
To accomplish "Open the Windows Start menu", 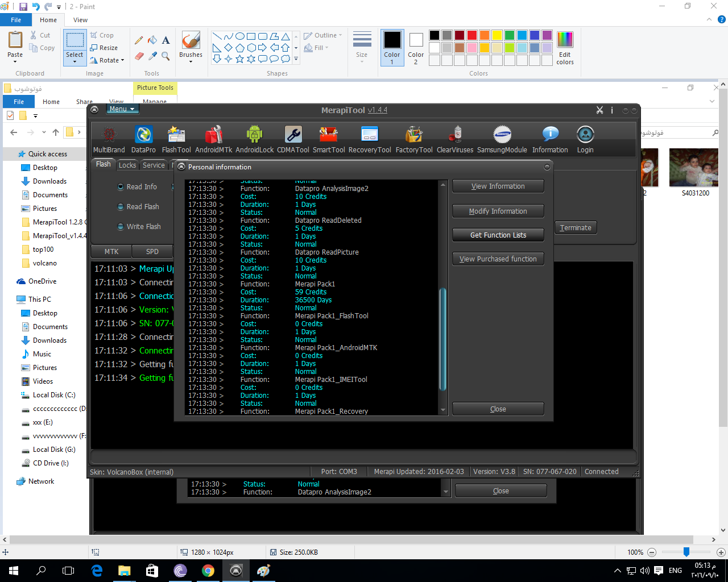I will pyautogui.click(x=14, y=570).
